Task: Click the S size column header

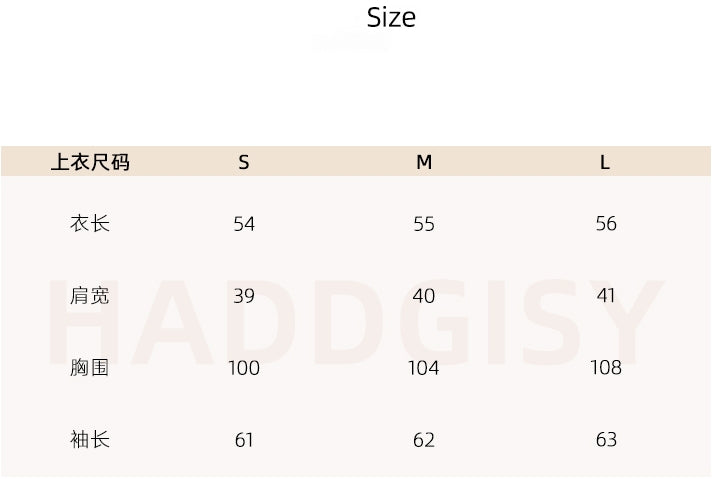Action: [244, 162]
